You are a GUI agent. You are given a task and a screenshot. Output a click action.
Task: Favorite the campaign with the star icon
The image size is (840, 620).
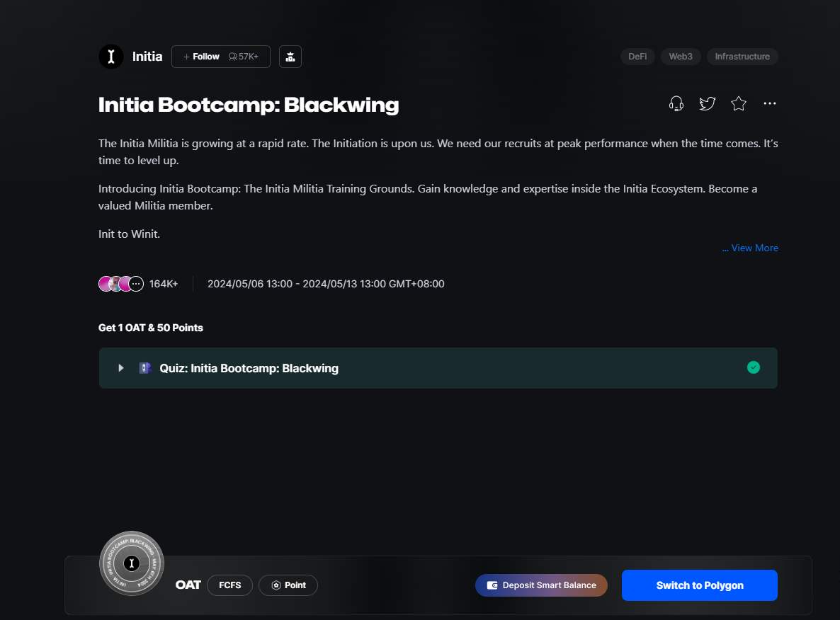[x=739, y=103]
